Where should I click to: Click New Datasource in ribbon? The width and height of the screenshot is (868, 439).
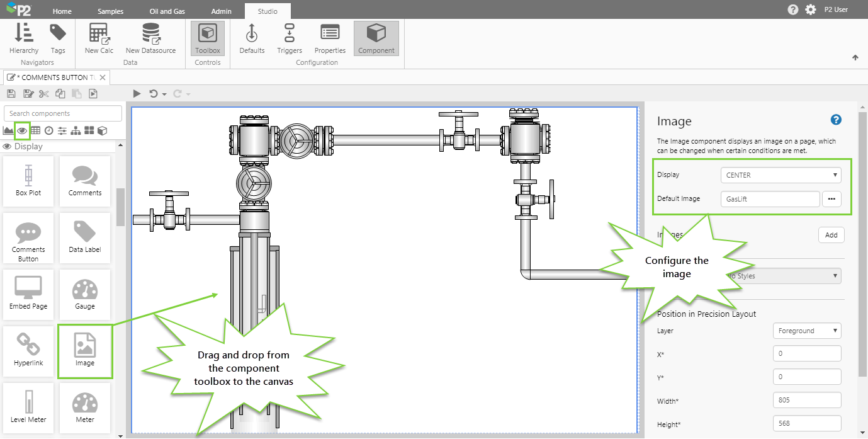click(150, 38)
